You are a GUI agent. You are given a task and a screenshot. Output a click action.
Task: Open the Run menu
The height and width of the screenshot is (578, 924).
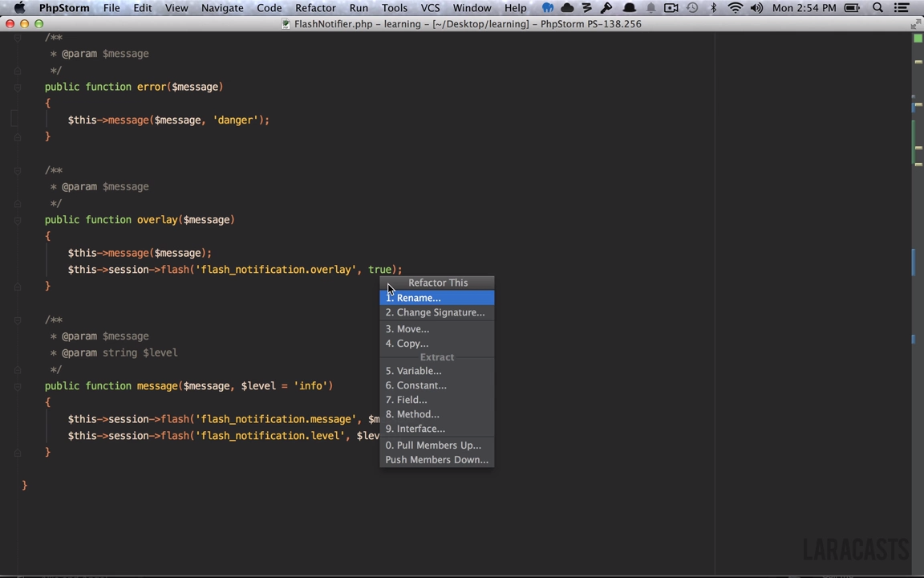point(359,8)
